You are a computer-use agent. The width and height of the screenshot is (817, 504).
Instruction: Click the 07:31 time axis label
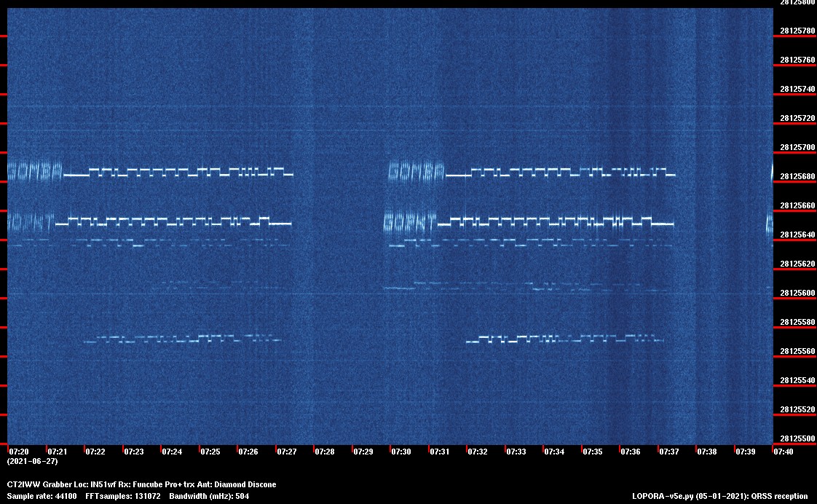(440, 452)
